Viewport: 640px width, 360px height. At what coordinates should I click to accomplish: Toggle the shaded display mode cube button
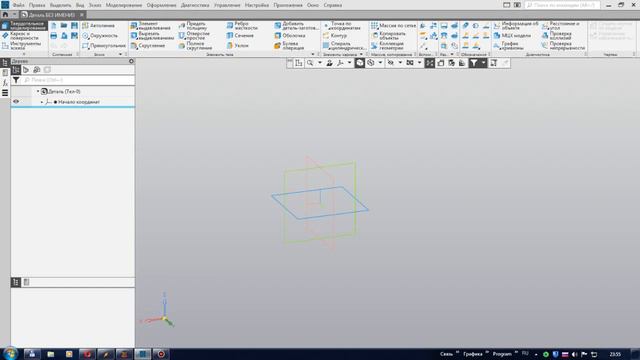(x=360, y=63)
